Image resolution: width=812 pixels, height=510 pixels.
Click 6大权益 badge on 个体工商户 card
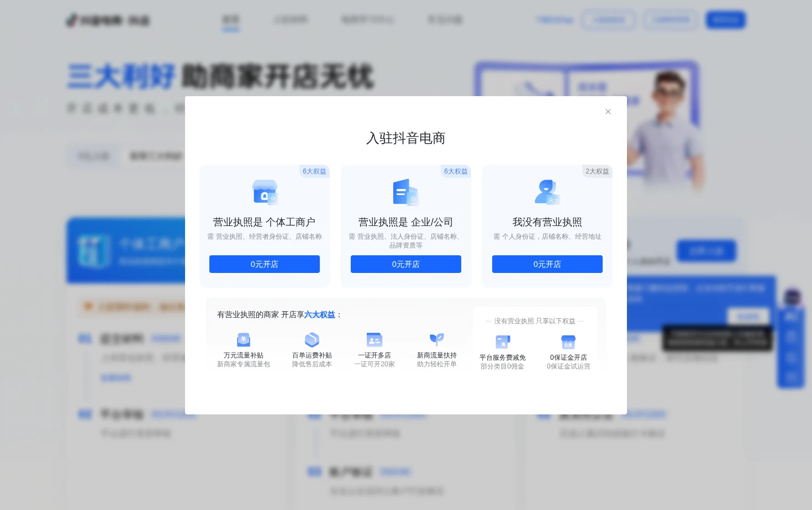click(x=314, y=171)
